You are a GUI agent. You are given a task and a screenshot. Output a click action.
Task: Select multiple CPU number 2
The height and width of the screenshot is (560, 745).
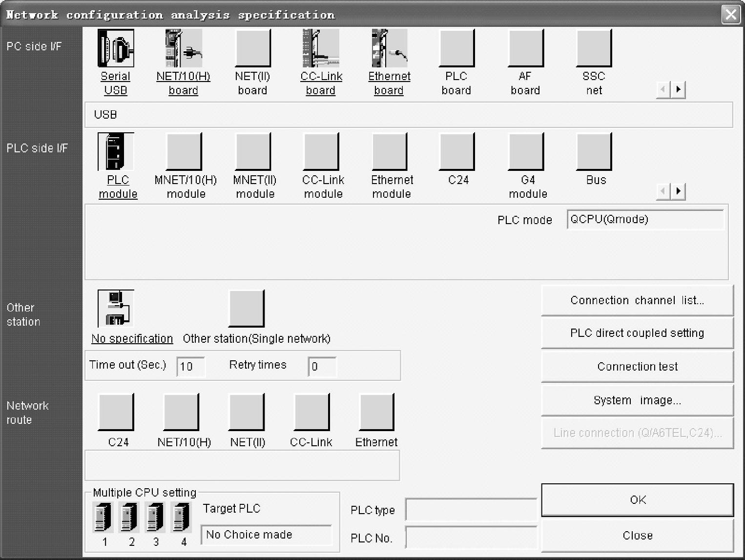(x=129, y=518)
